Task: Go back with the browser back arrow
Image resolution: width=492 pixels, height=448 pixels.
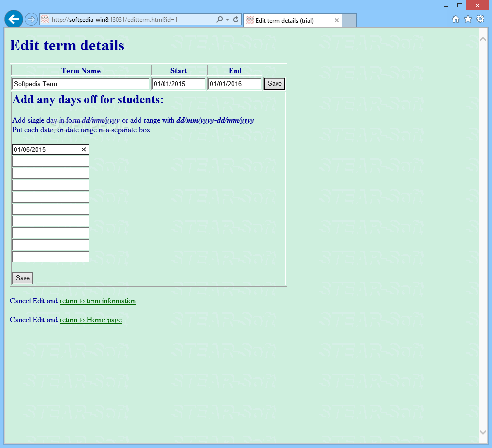Action: [13, 19]
